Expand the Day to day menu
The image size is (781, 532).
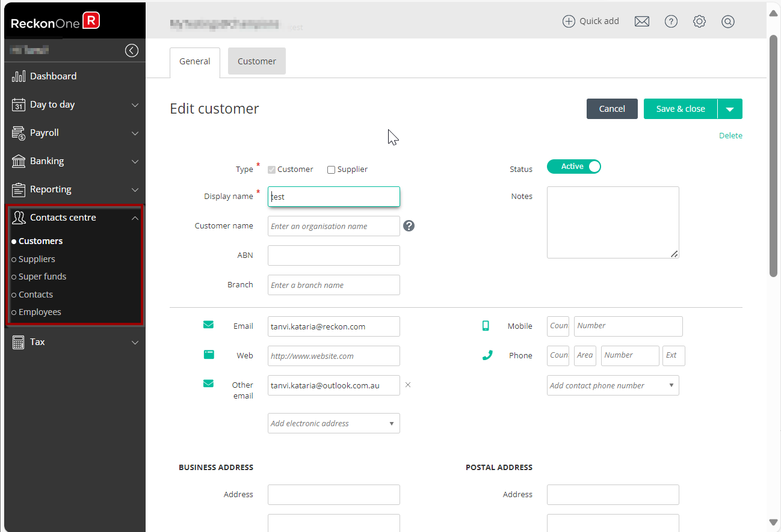click(135, 105)
